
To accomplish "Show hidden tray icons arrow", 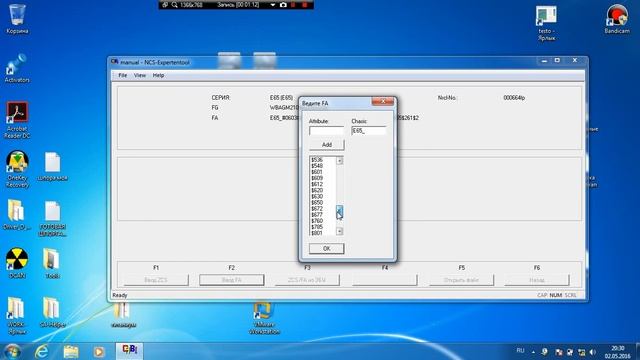I will (x=533, y=352).
